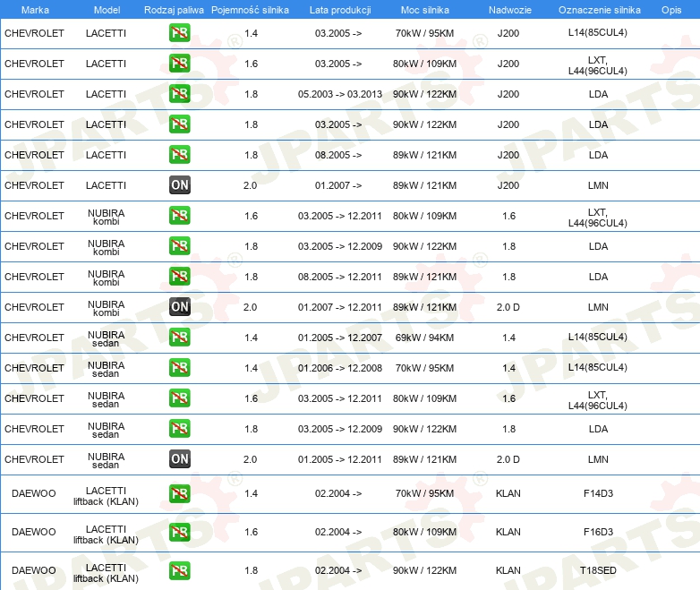
Task: Click petrol icon in Daewoo T18SED row
Action: (179, 570)
